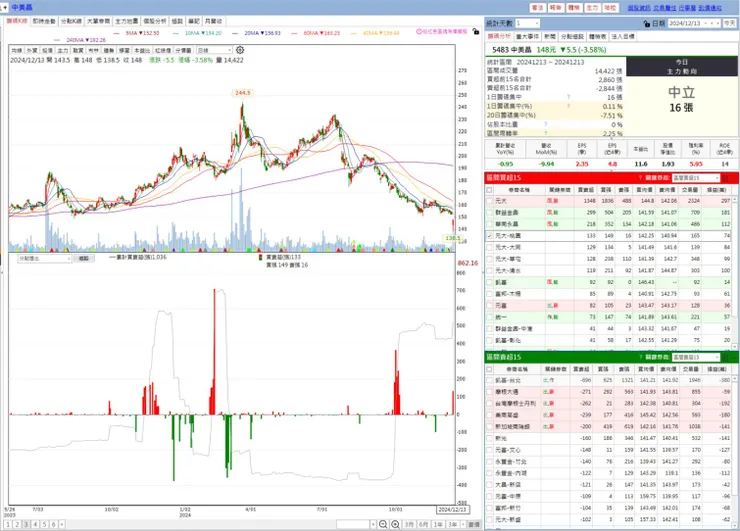740x531 pixels.
Task: Click the 2024/12/13 marker on chart time axis
Action: tap(452, 510)
